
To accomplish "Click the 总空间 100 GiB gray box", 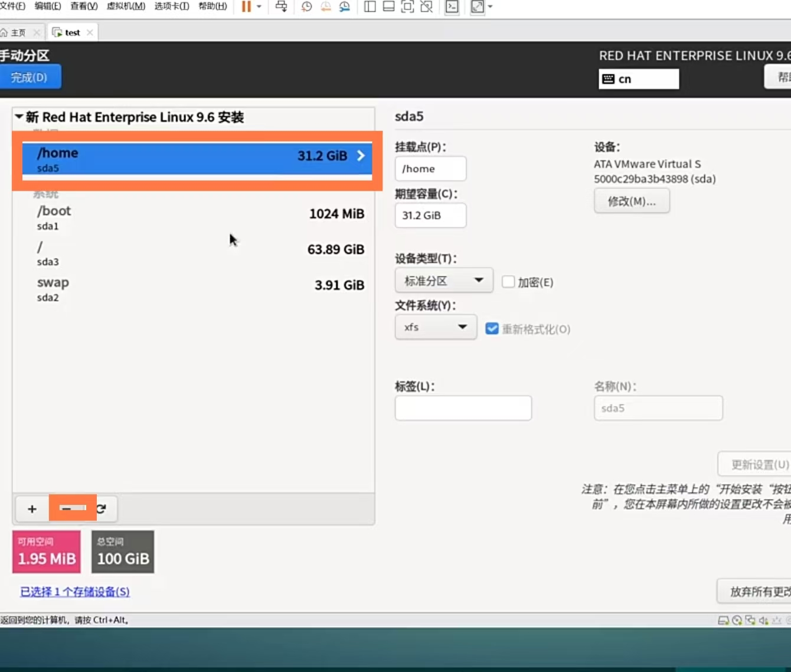I will [123, 552].
